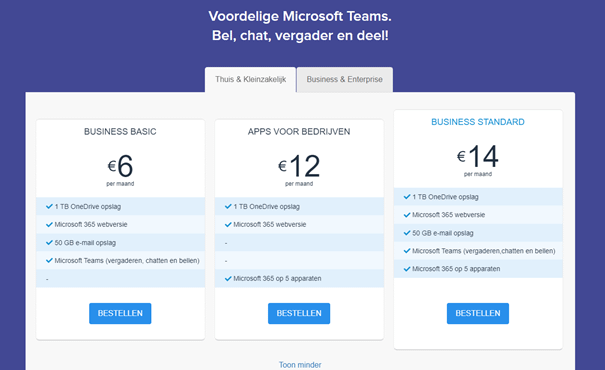Screen dimensions: 605x370
Task: Click the checkmark beside Microsoft Teams in Business Basic
Action: coord(49,260)
